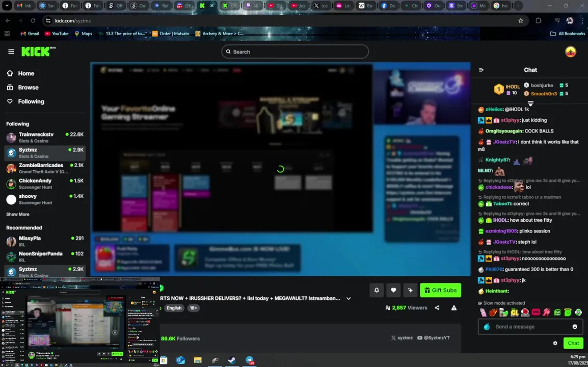The image size is (588, 367).
Task: Click the notification bell button
Action: click(377, 290)
